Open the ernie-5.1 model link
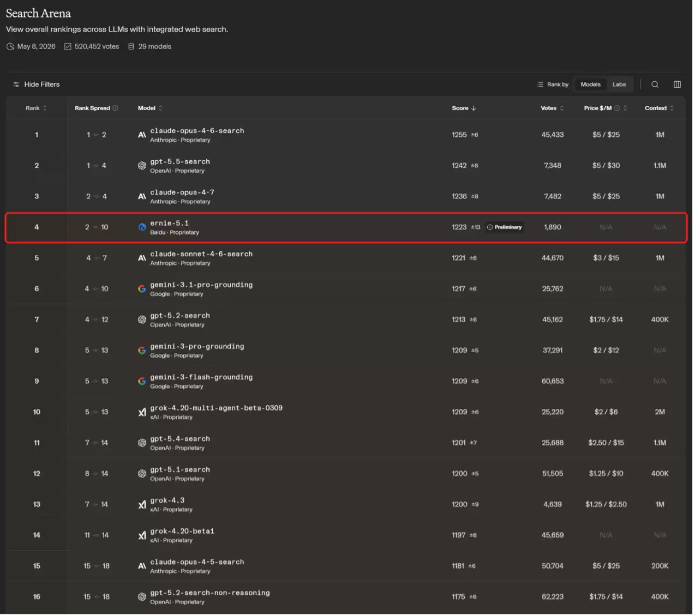The height and width of the screenshot is (616, 695). coord(170,224)
